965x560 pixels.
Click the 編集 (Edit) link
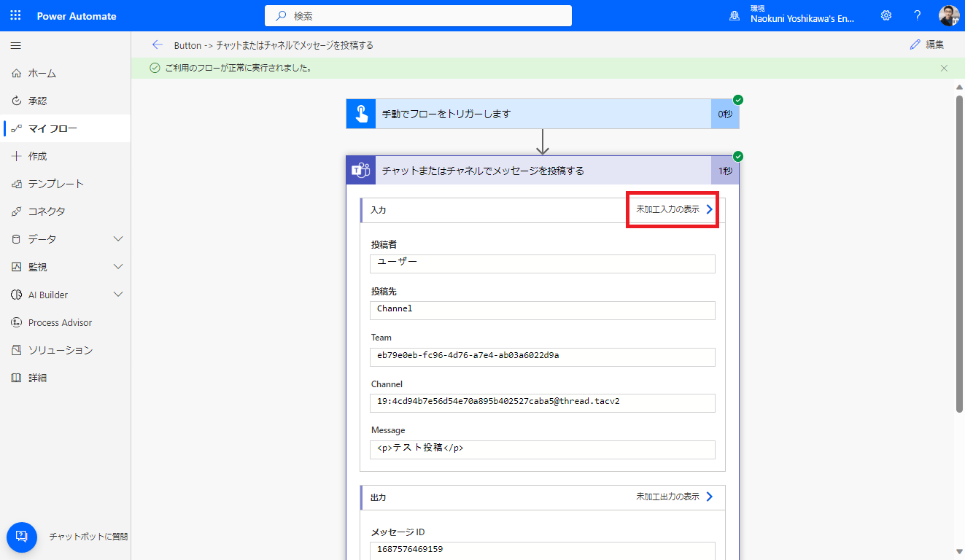(x=935, y=44)
